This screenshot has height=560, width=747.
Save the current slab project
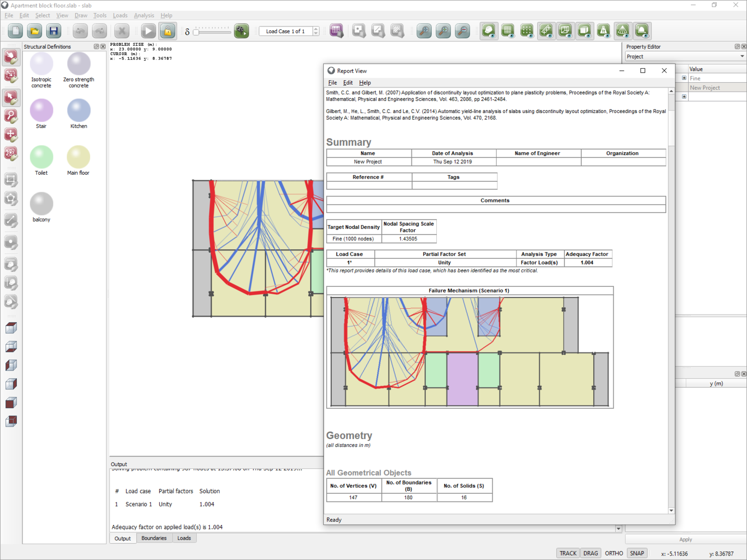pos(53,31)
